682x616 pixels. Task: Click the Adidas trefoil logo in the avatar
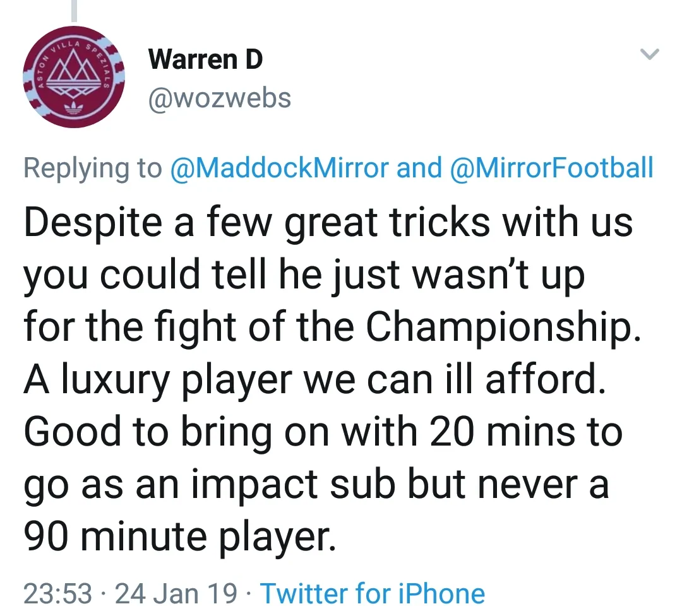(75, 107)
